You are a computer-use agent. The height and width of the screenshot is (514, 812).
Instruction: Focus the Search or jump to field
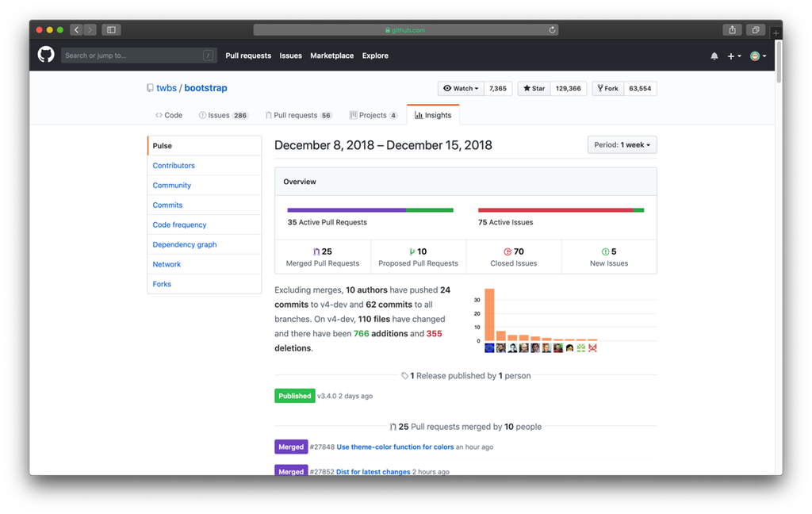pos(139,56)
